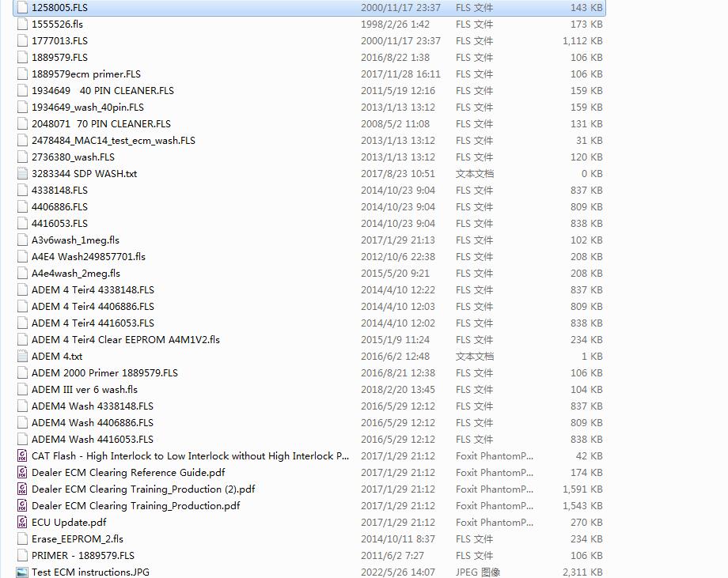Click the PDF icon for Dealer ECM Clearing Training_Production (2)
The image size is (728, 578).
22,489
